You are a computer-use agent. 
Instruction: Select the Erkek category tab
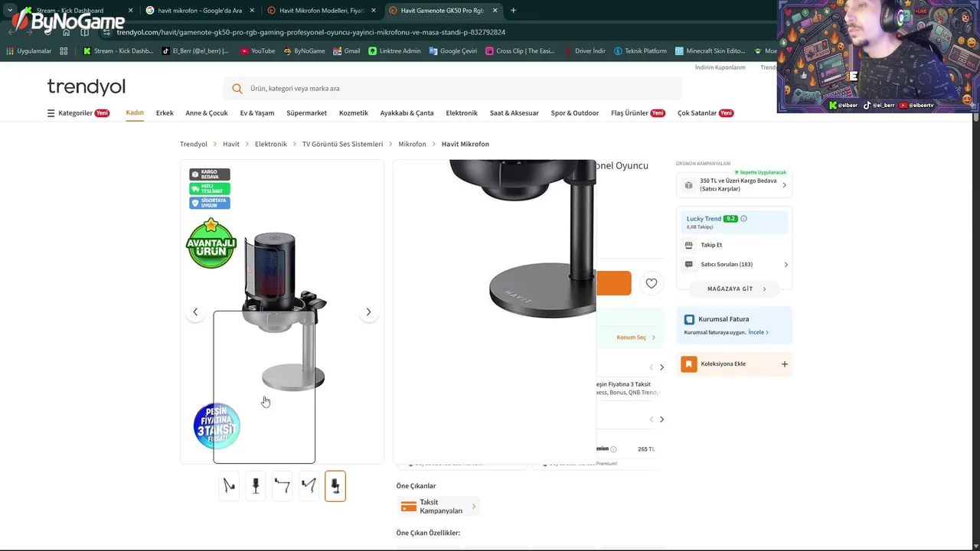165,113
